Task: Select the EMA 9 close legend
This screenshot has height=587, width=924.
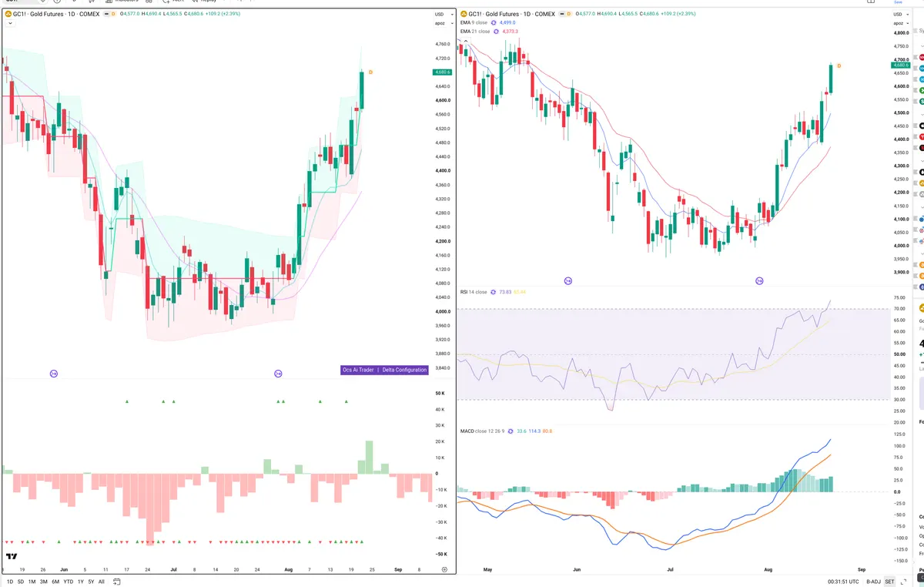Action: (x=474, y=22)
